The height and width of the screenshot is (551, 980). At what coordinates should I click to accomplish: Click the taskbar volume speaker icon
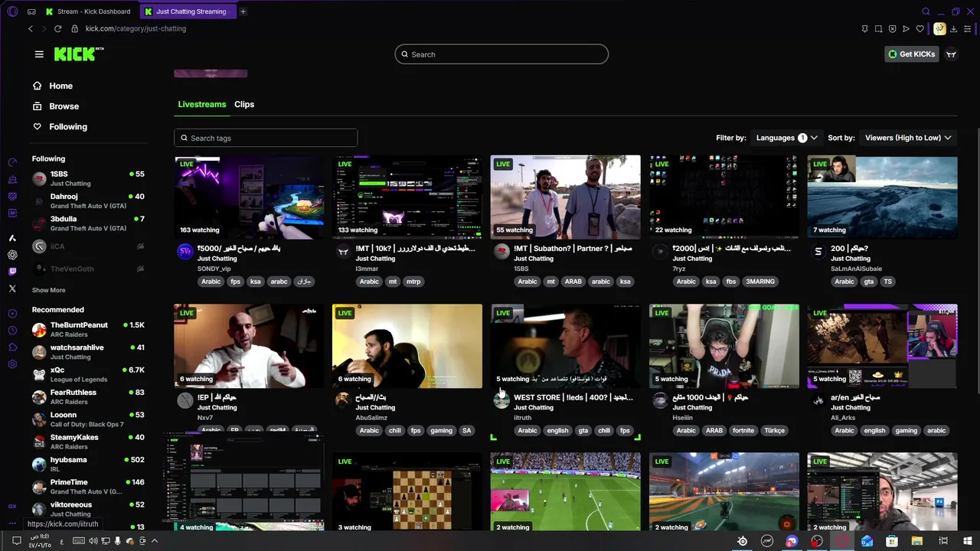pyautogui.click(x=93, y=541)
